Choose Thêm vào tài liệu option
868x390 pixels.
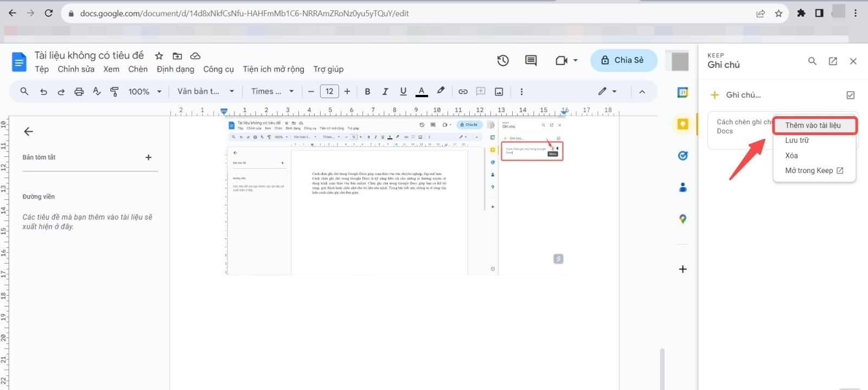point(815,125)
